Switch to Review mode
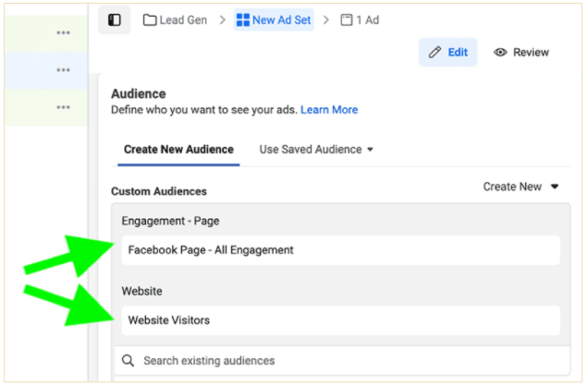Image resolution: width=588 pixels, height=387 pixels. coord(521,52)
